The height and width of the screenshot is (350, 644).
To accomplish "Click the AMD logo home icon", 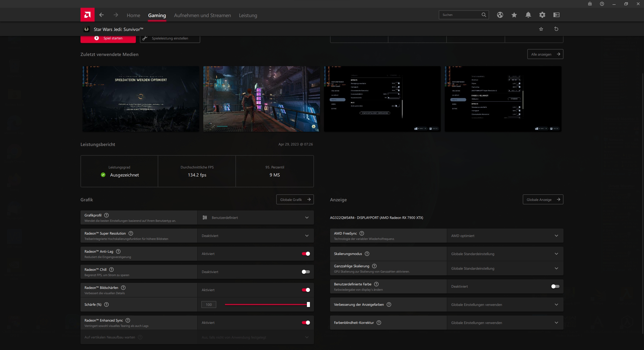I will (87, 15).
